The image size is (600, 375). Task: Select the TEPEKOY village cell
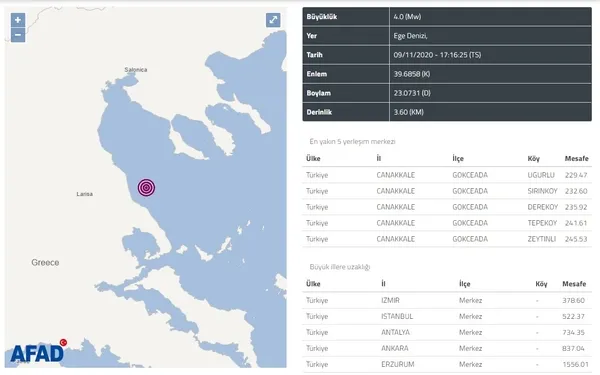point(542,223)
